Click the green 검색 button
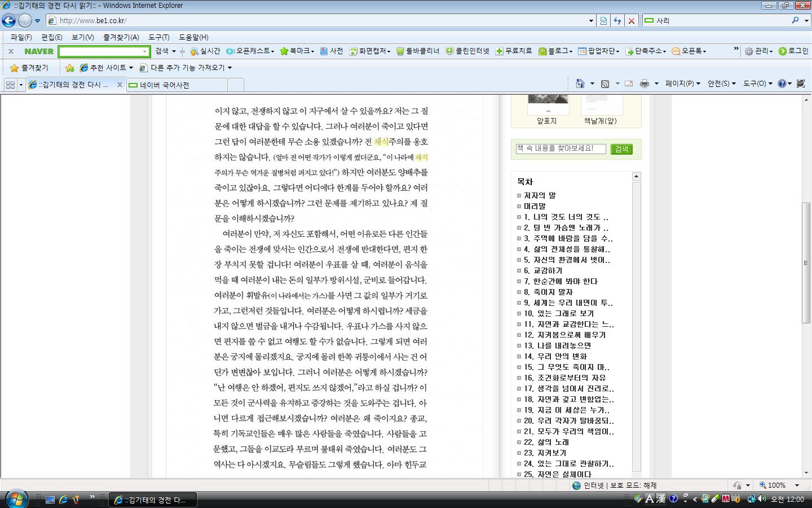The height and width of the screenshot is (508, 812). (621, 149)
